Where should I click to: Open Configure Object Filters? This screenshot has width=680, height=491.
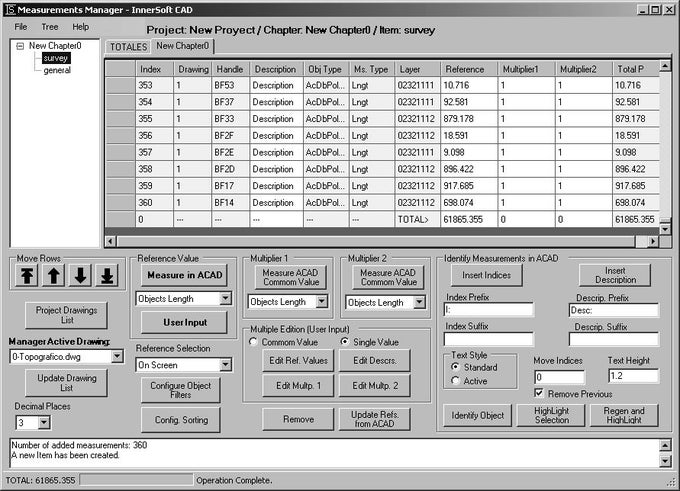(181, 390)
